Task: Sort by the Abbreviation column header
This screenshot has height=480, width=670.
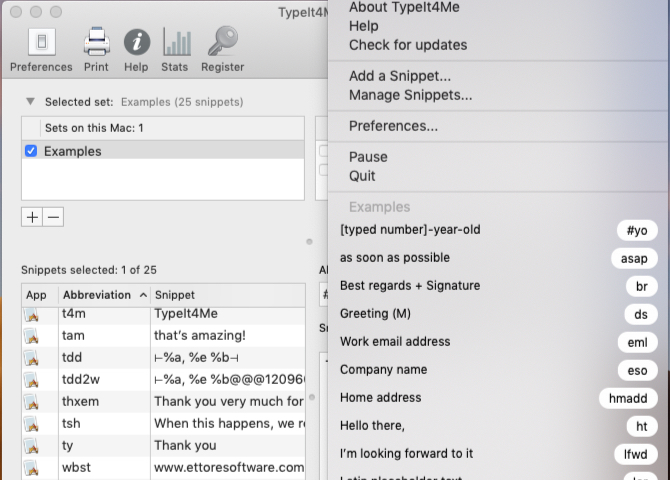Action: (104, 295)
